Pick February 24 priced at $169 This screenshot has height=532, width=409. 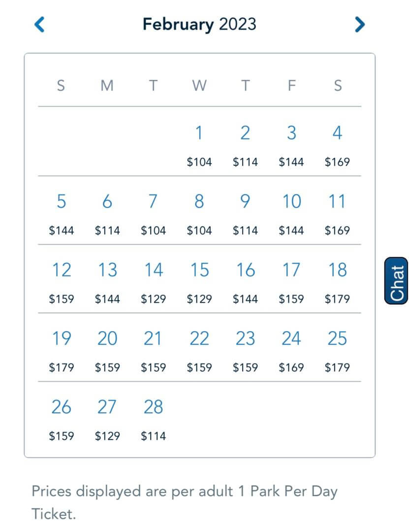291,351
